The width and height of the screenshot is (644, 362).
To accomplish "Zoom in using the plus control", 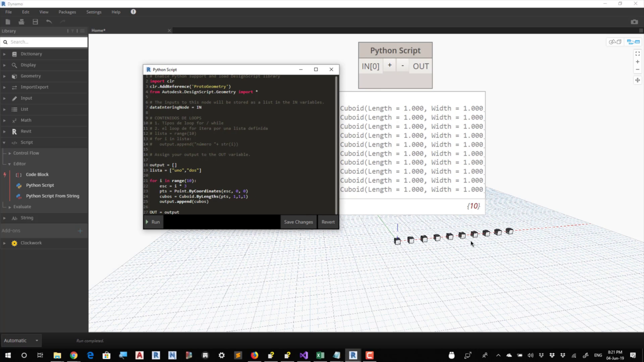I will (637, 61).
